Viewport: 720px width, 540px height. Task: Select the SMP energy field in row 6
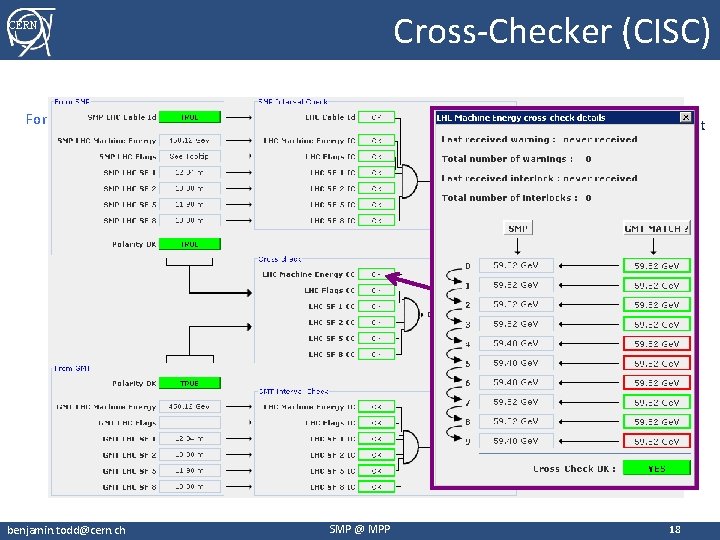(x=516, y=382)
